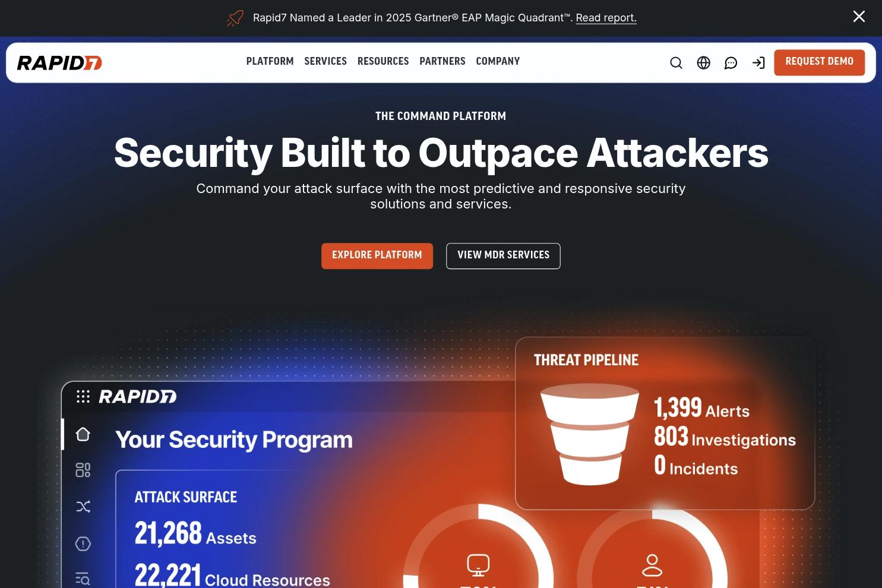Open the Platform menu

pos(270,61)
